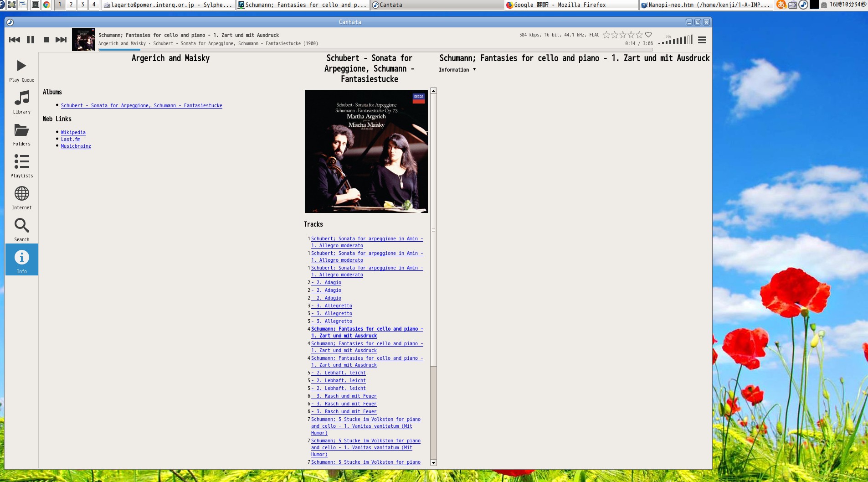
Task: Open the Folders sidebar view
Action: 21,135
